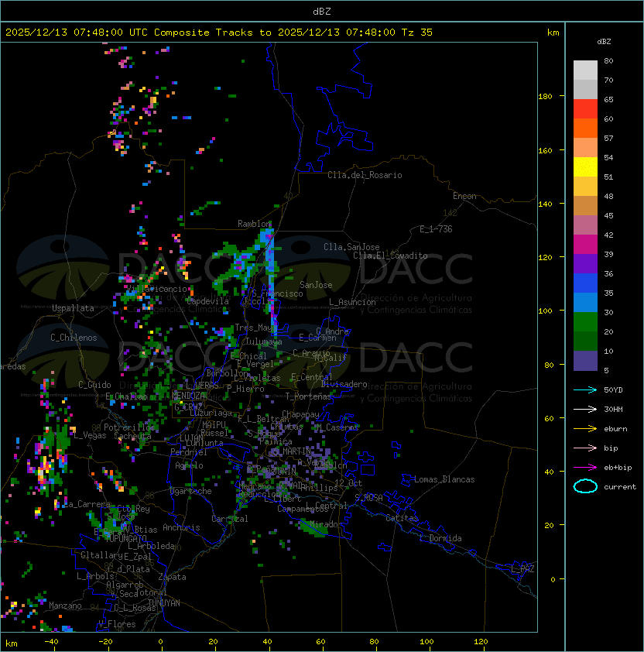Viewport: 644px width, 652px height.
Task: Click the 'C_Chilenos' map label
Action: pos(74,338)
